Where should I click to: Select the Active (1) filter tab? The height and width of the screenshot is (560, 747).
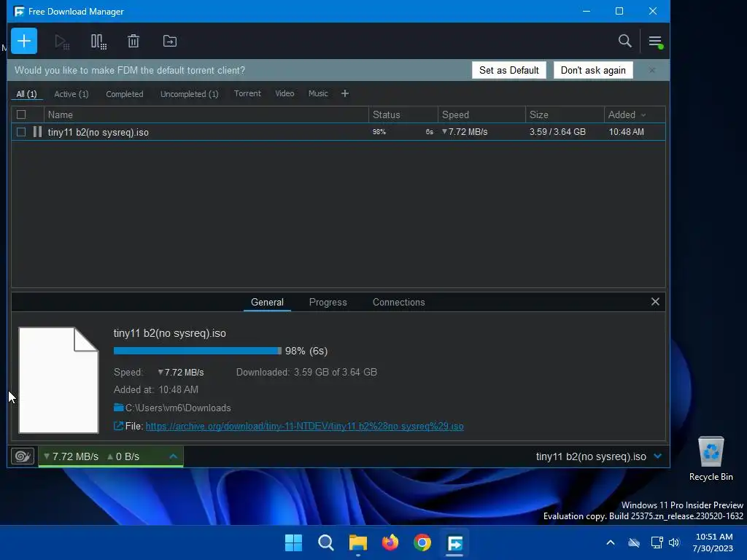pyautogui.click(x=71, y=94)
